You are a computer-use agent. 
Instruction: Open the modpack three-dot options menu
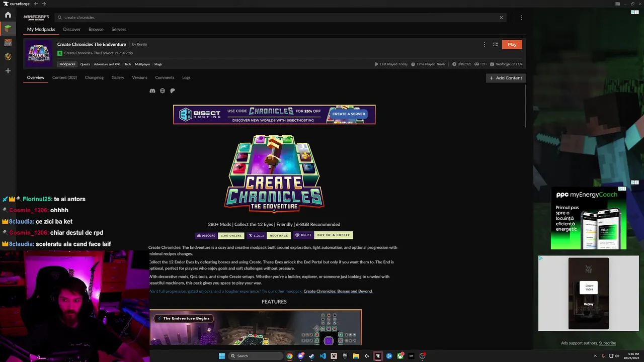pos(485,44)
